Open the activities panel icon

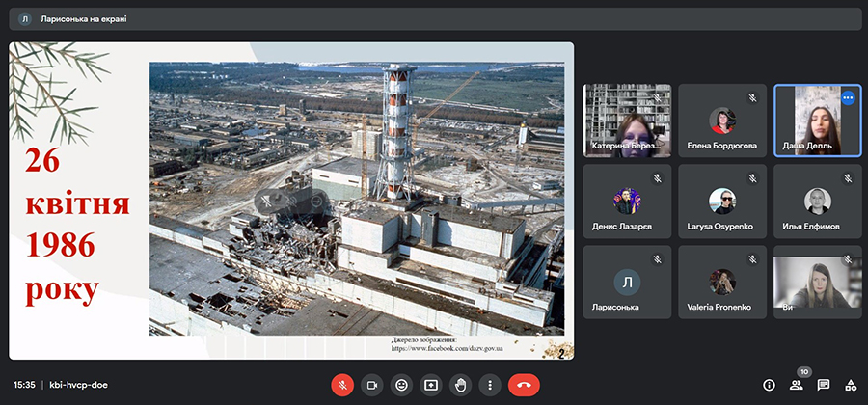click(x=851, y=385)
